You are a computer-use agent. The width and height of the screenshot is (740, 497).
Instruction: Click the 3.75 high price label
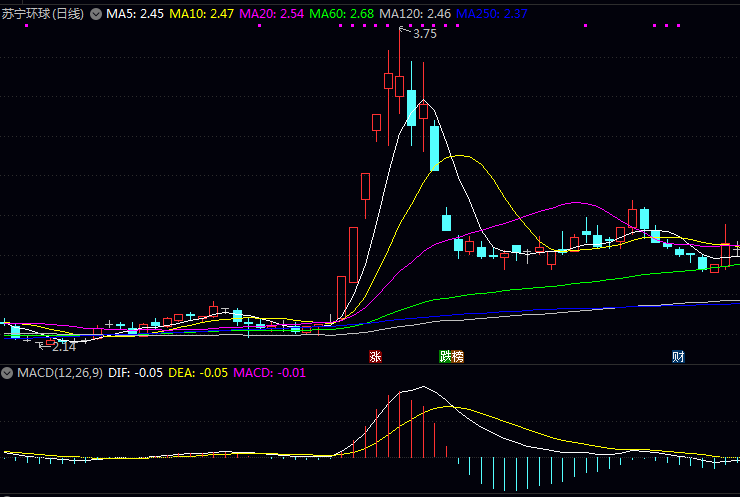[x=424, y=34]
